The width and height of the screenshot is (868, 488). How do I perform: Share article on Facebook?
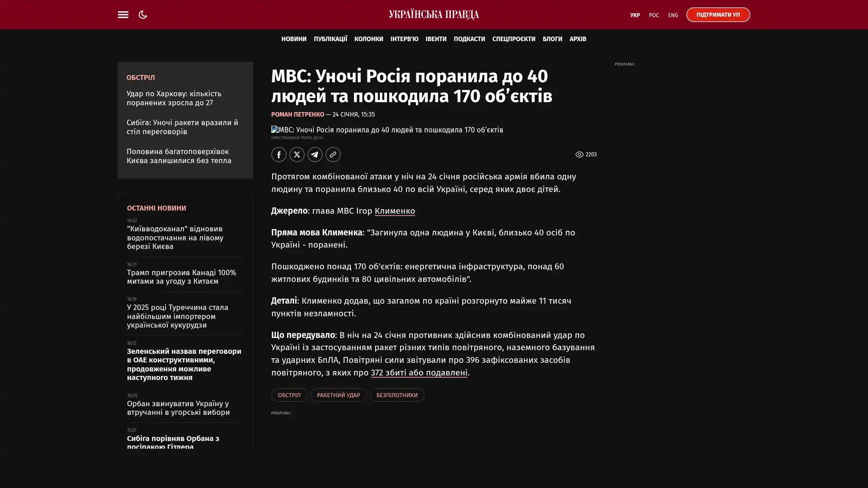279,155
